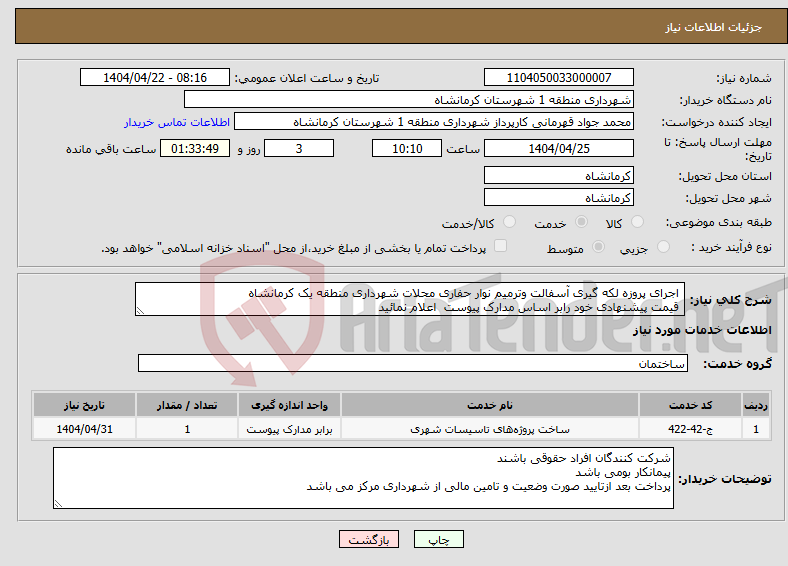
Task: Select the جزیی purchase type radio
Action: 663,246
